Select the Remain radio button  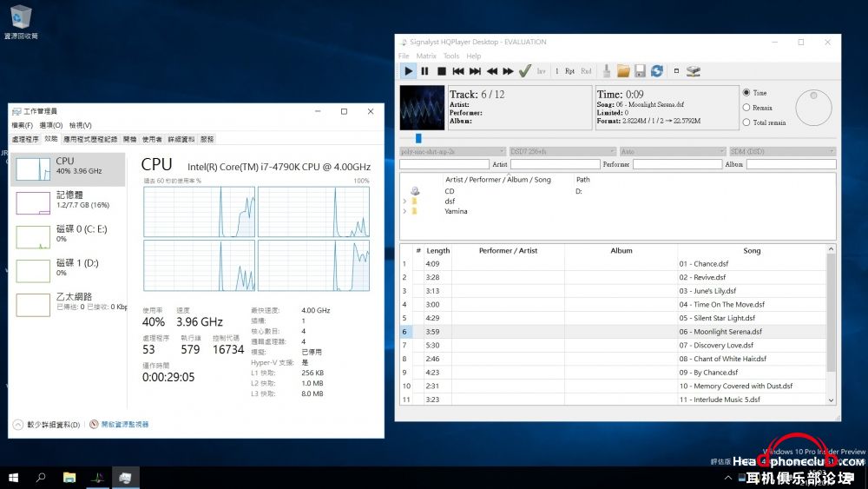coord(746,108)
